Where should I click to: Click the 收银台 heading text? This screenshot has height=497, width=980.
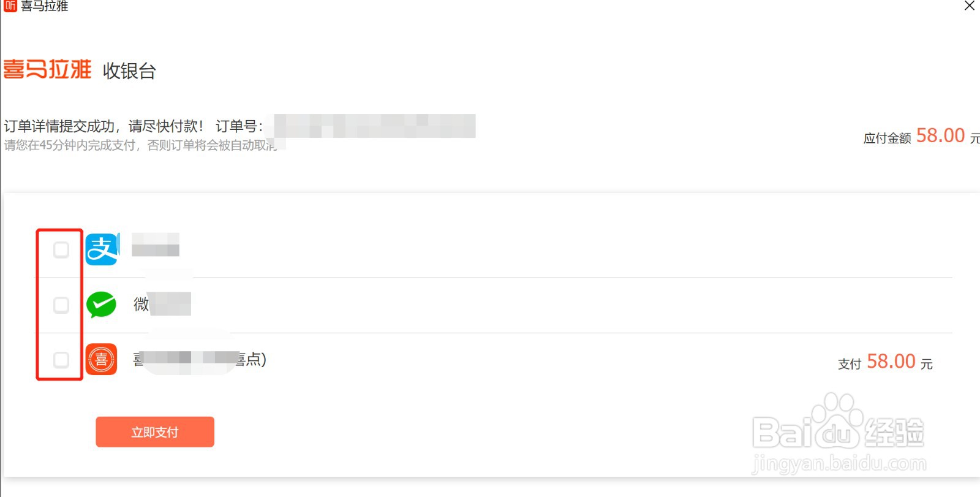click(x=129, y=71)
